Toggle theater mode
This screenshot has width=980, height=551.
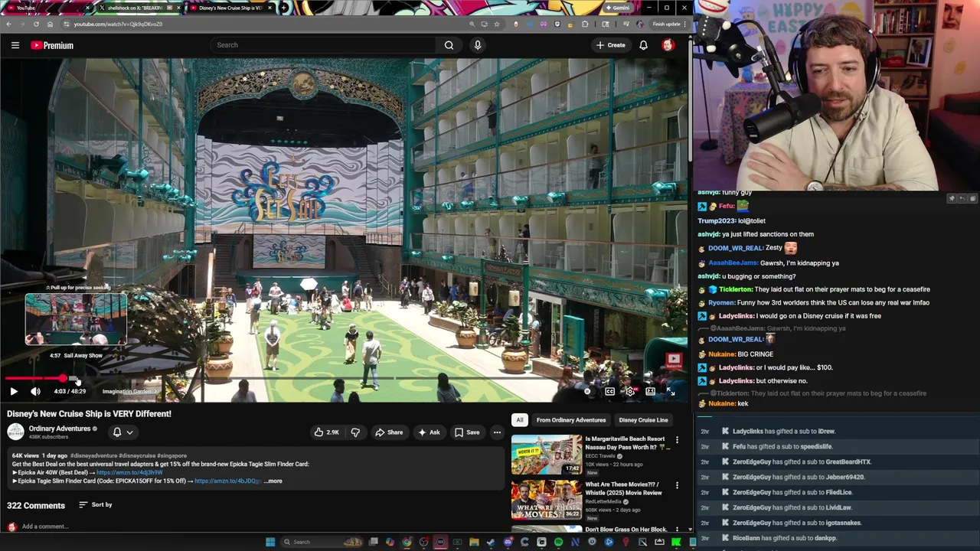tap(650, 391)
